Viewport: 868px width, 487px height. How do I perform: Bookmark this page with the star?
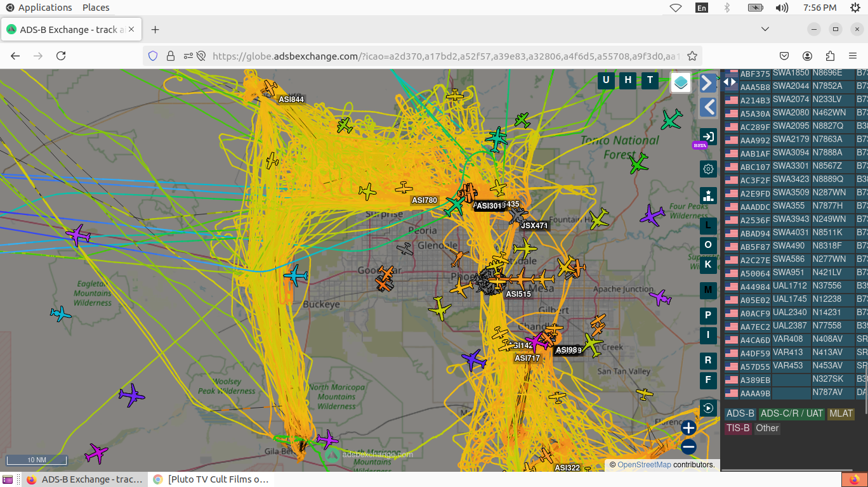click(692, 56)
